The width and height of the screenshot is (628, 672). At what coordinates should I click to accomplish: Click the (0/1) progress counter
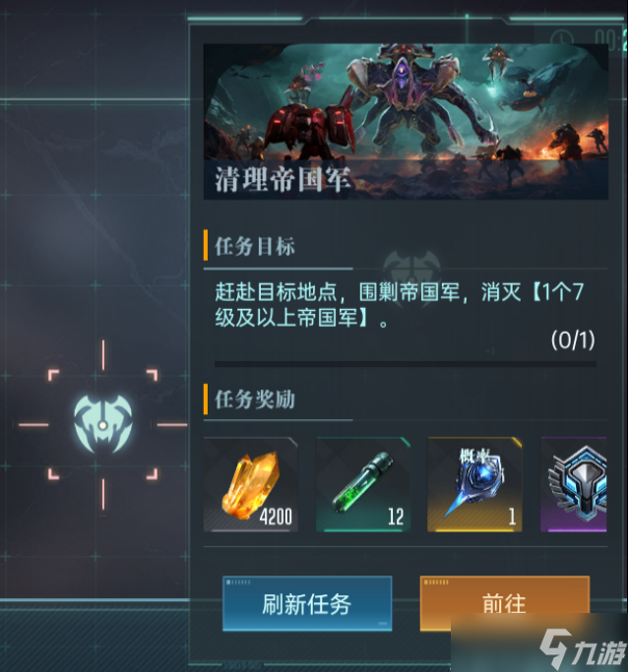(573, 340)
